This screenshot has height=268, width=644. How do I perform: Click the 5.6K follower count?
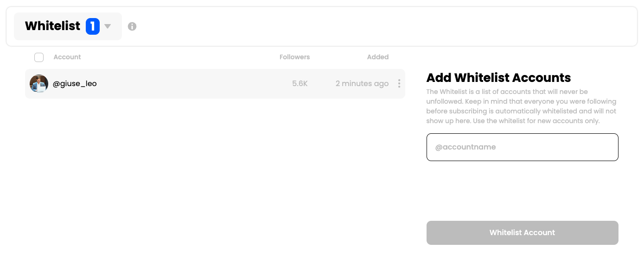point(300,83)
